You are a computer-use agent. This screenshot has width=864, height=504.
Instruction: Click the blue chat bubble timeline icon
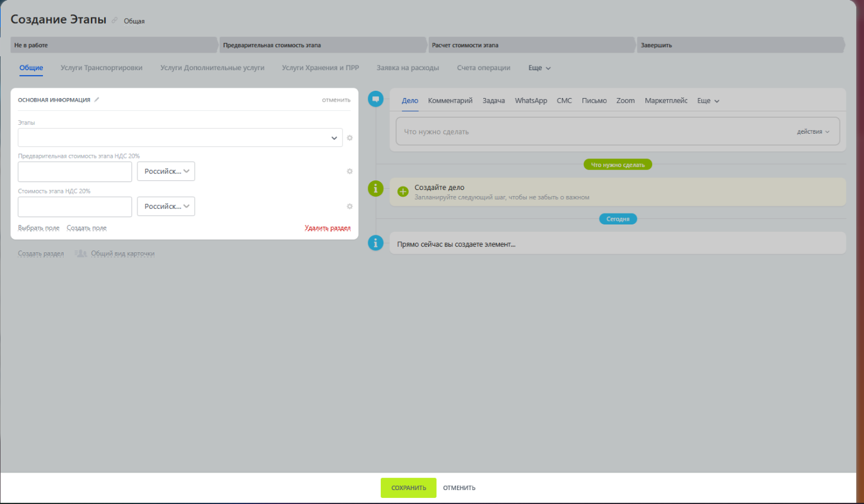click(x=376, y=100)
